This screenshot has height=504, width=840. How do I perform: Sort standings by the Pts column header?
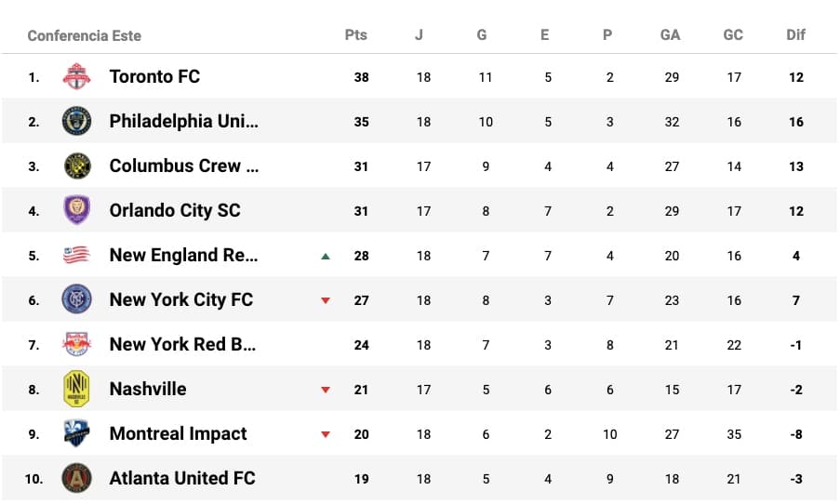pos(356,35)
